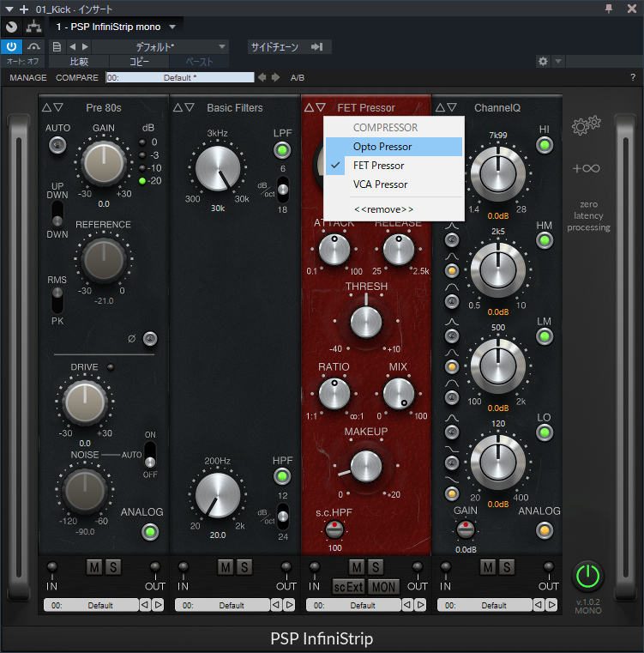Toggle the green main power button

pyautogui.click(x=587, y=577)
